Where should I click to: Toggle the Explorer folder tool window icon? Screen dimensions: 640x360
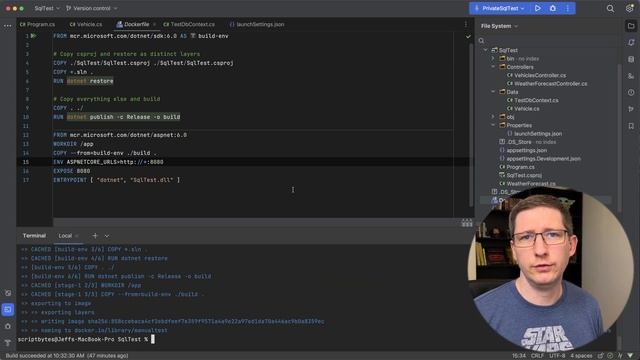click(631, 26)
